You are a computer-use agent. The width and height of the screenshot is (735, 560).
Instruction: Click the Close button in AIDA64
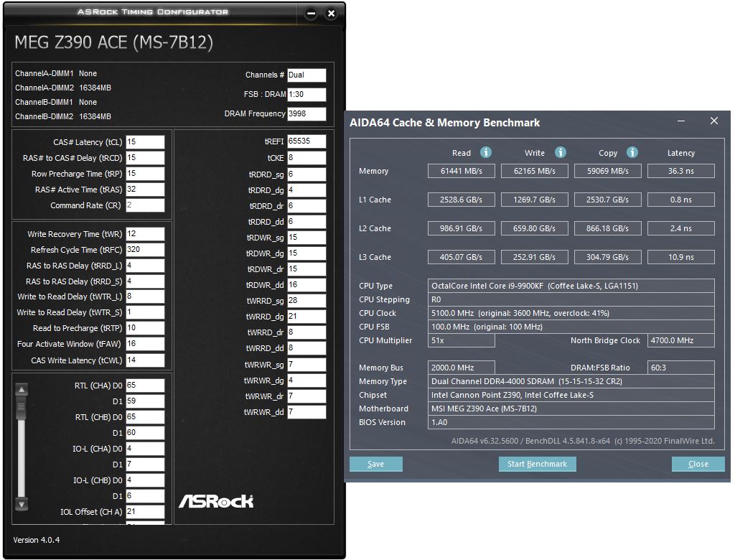[x=698, y=464]
